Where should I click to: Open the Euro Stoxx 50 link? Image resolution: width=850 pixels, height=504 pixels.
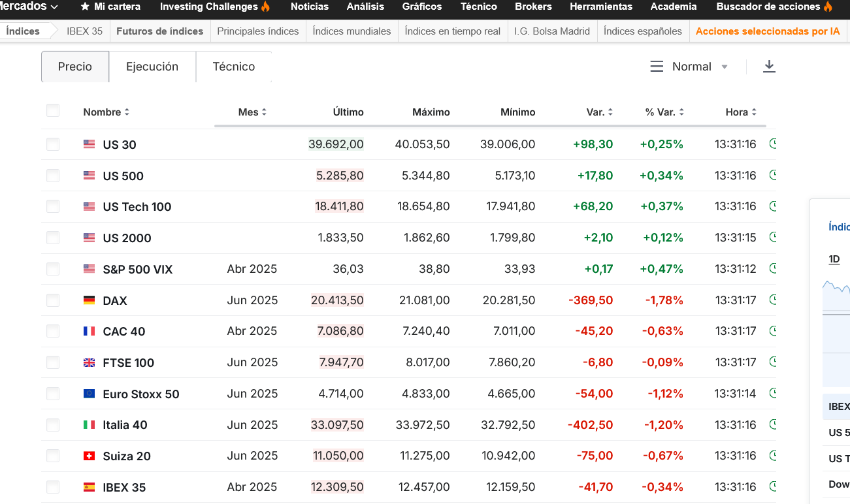(x=141, y=394)
